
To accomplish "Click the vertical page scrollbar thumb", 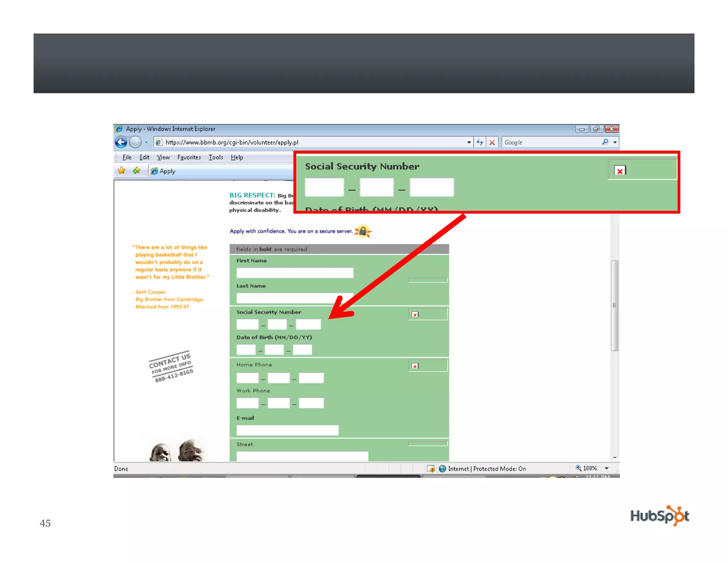I will (614, 306).
